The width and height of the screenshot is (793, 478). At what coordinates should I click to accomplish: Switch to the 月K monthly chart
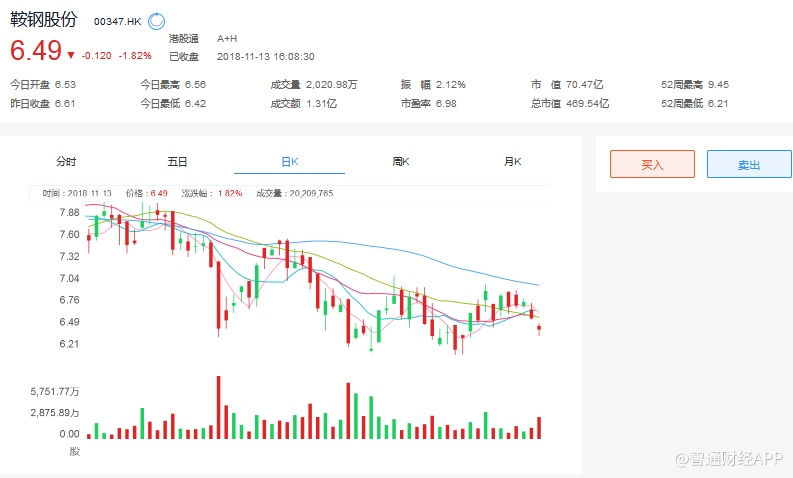point(513,161)
